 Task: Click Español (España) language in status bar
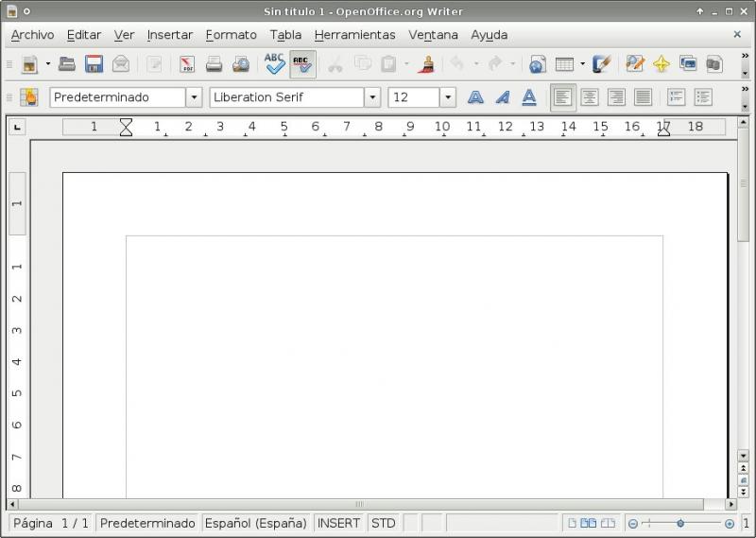click(255, 524)
